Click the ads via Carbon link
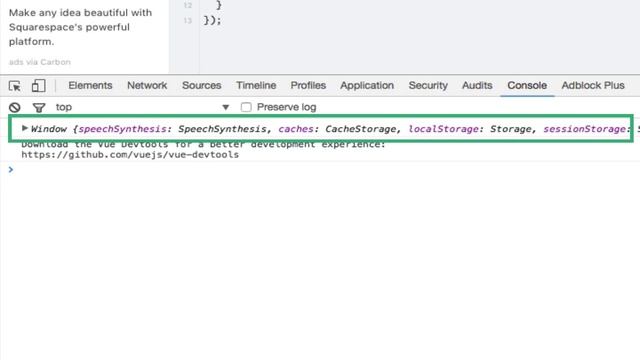Screen dimensions: 640x360 [x=40, y=62]
